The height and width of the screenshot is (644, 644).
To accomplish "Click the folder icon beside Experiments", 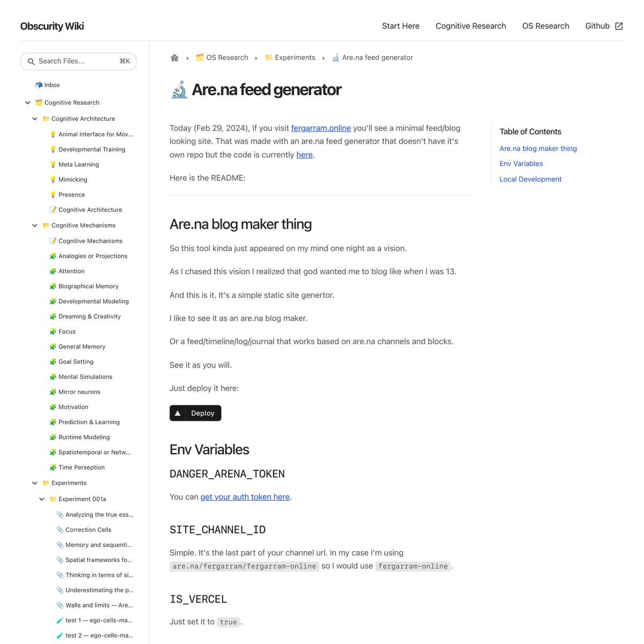I will pos(45,483).
